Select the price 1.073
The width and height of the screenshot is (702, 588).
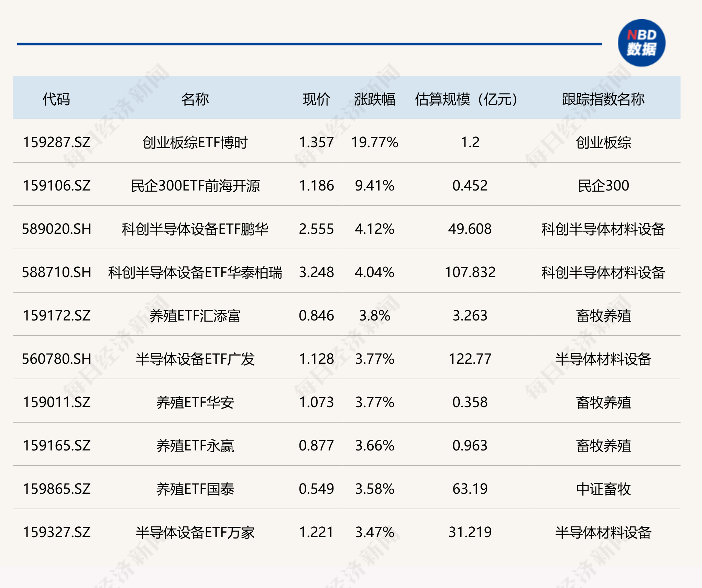pyautogui.click(x=316, y=402)
